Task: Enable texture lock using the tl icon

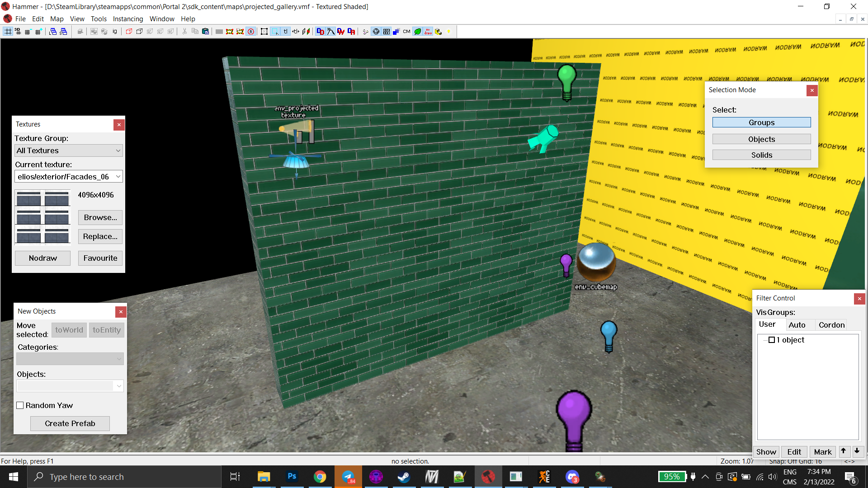Action: 286,31
